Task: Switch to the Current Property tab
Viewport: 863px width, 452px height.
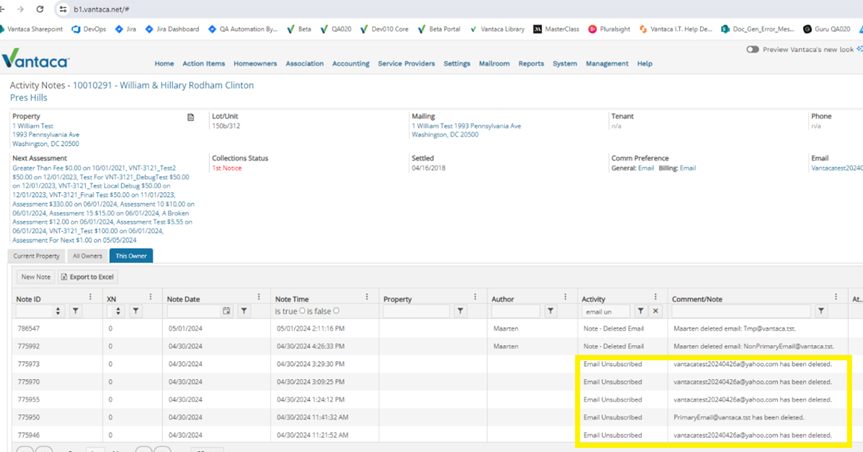Action: coord(36,256)
